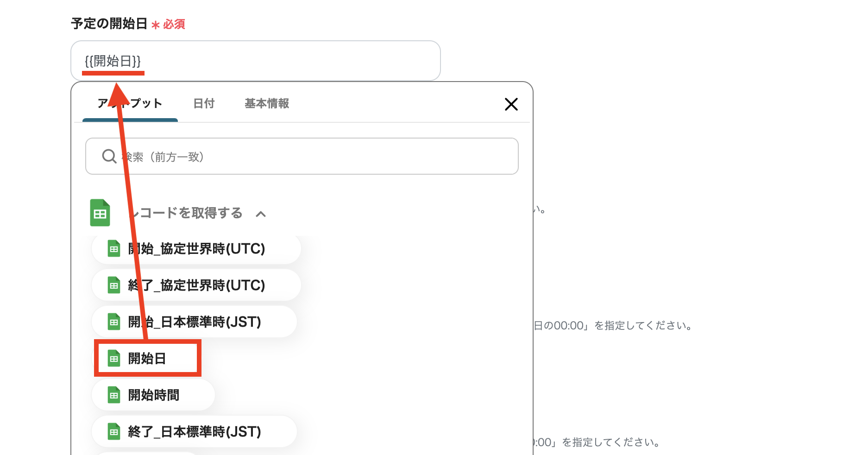868x455 pixels.
Task: Click the Google Sheets icon next to レコードを取得する
Action: coord(100,213)
